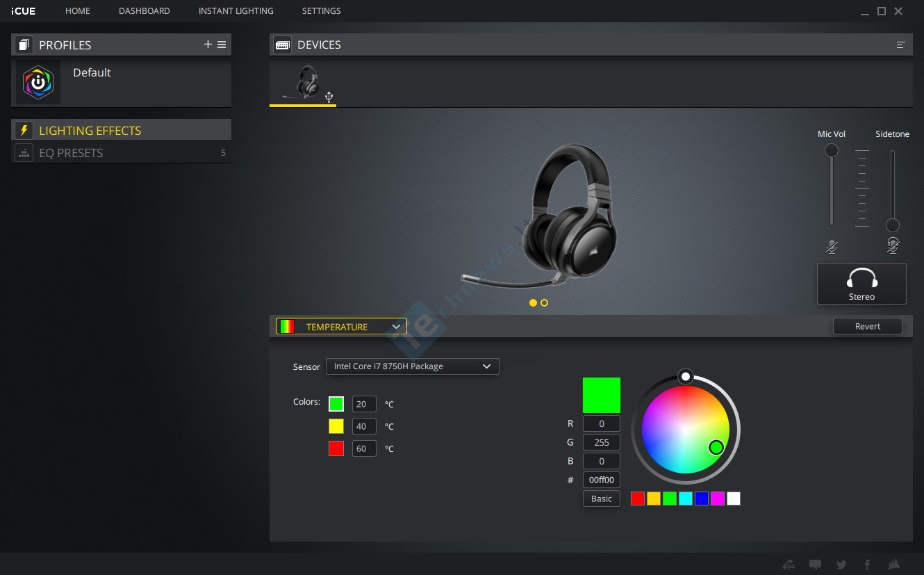Image resolution: width=924 pixels, height=575 pixels.
Task: Click the Profiles panel icon
Action: [24, 44]
